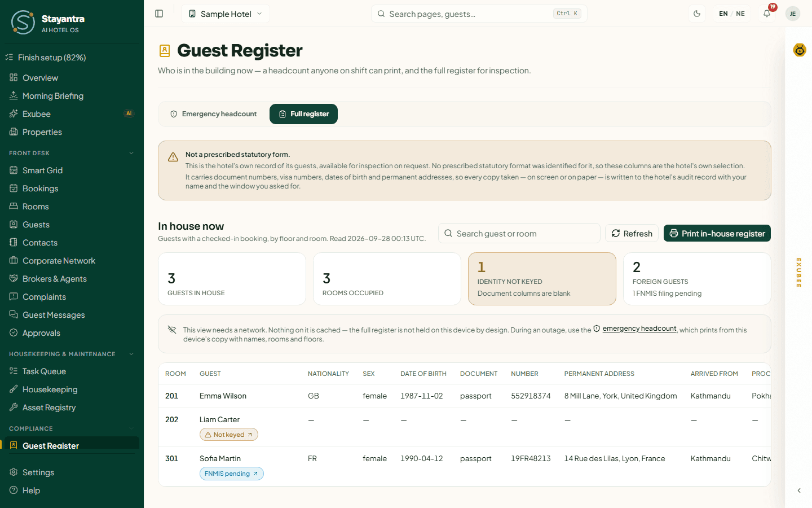Collapse the Housekeeping & Maintenance section
This screenshot has height=508, width=812.
point(131,354)
